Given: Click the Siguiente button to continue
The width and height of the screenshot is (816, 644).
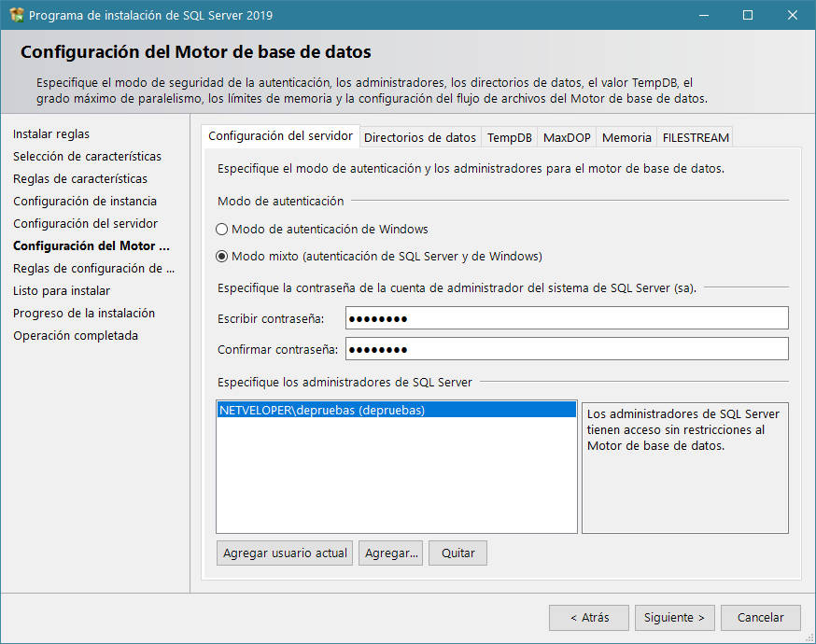Looking at the screenshot, I should click(674, 617).
